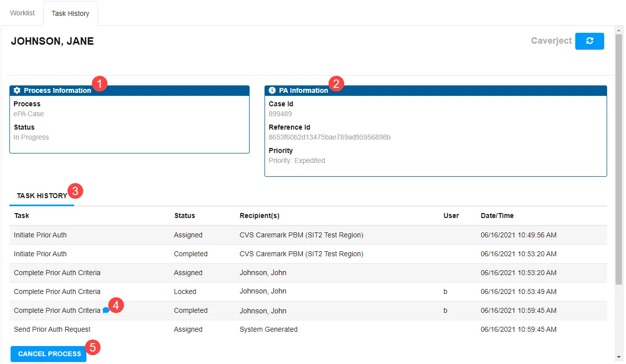The width and height of the screenshot is (626, 364).
Task: Click the blue refresh icon button
Action: (x=590, y=41)
